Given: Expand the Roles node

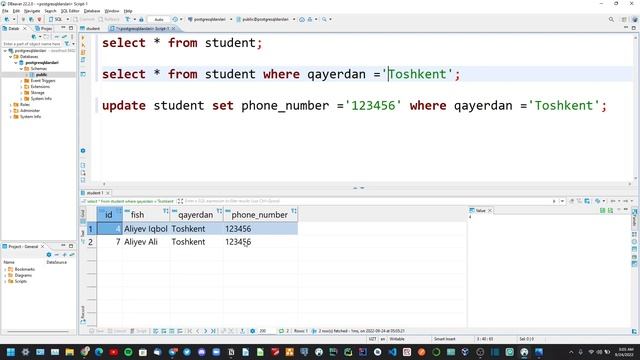Looking at the screenshot, I should (x=11, y=104).
